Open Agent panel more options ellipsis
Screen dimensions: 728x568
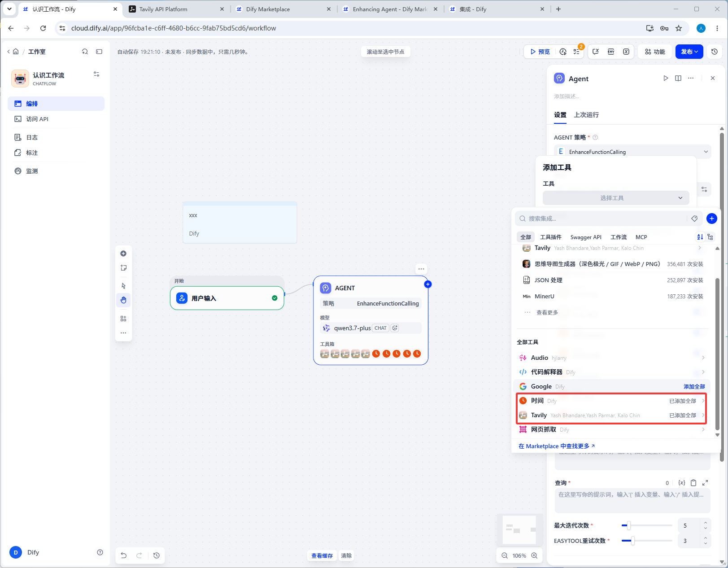[691, 78]
